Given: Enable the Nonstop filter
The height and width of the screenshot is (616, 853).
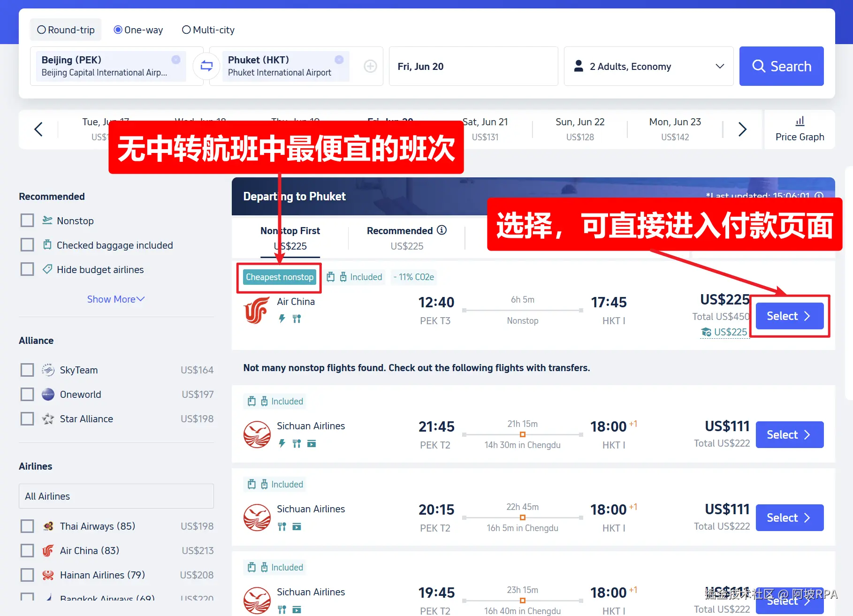Looking at the screenshot, I should tap(27, 221).
